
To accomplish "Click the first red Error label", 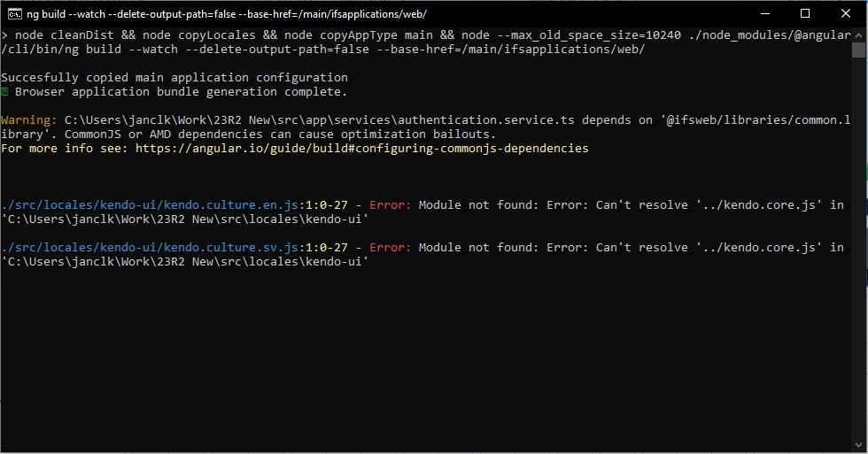I will [390, 204].
